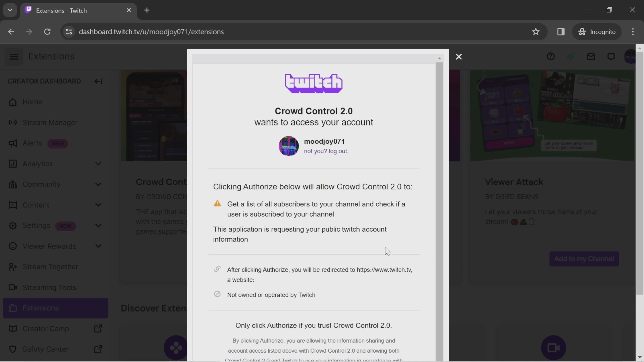The height and width of the screenshot is (362, 644).
Task: Click Creator Camp external-link arrow icon
Action: [98, 329]
